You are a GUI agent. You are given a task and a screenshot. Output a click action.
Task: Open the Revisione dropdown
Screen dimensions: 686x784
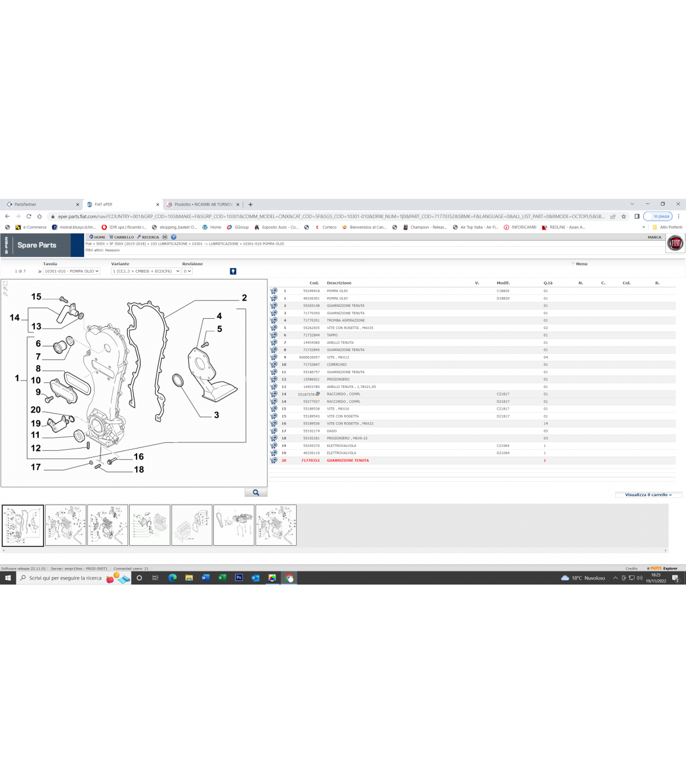(x=188, y=271)
